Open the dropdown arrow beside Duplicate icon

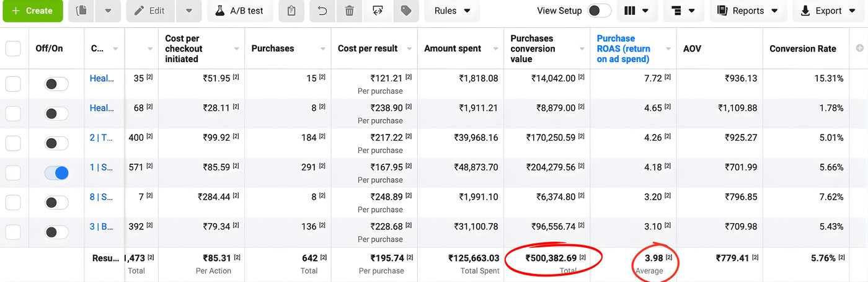coord(108,11)
